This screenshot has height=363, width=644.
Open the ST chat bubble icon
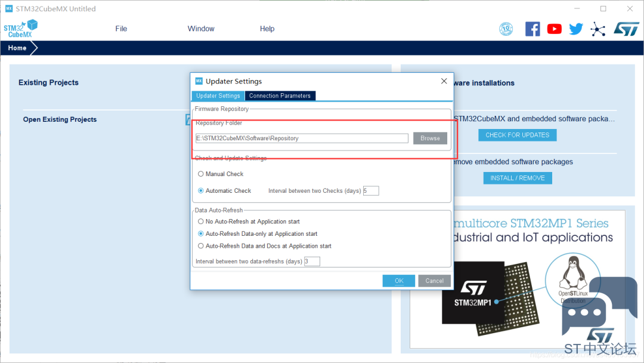[599, 306]
